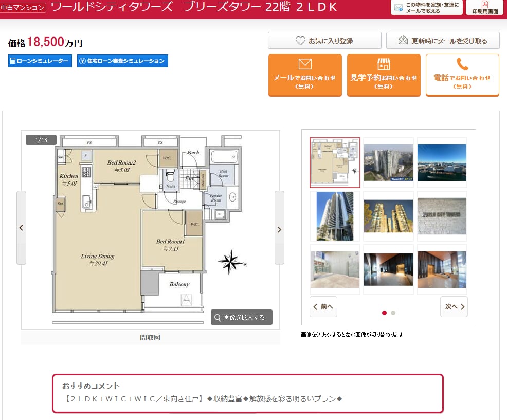Click the 画像をクリックすると hint text
Screen dimensions: 507x420
coord(352,334)
